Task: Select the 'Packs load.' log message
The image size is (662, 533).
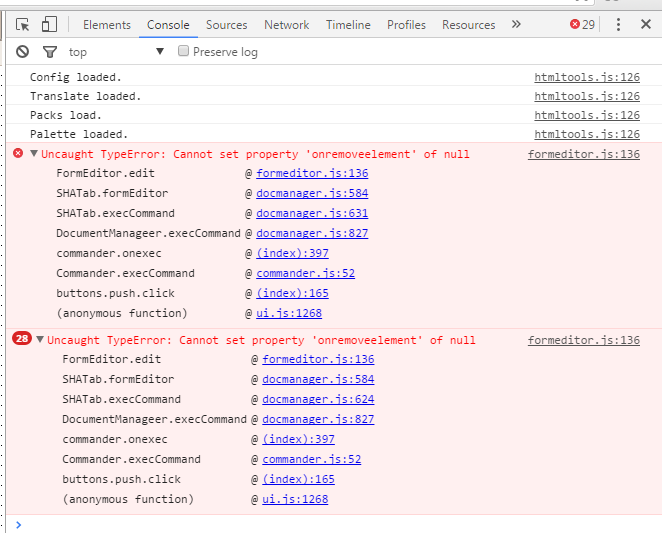Action: [65, 115]
